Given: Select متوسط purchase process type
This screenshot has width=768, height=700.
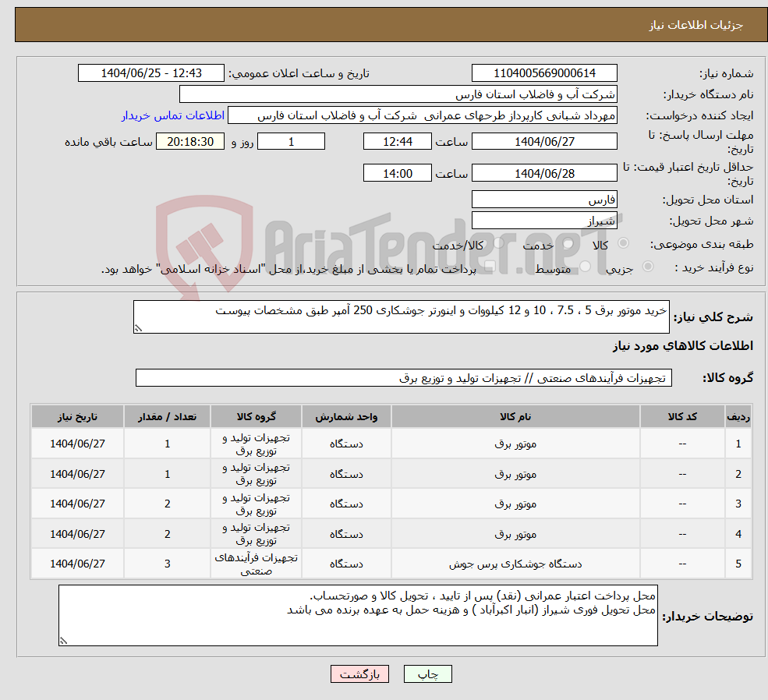Looking at the screenshot, I should 584,265.
